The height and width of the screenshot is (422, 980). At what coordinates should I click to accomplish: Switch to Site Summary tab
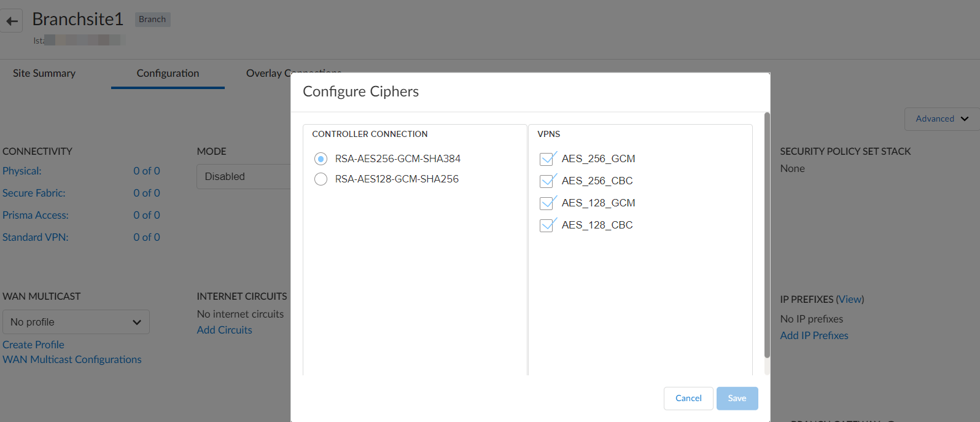click(x=44, y=73)
